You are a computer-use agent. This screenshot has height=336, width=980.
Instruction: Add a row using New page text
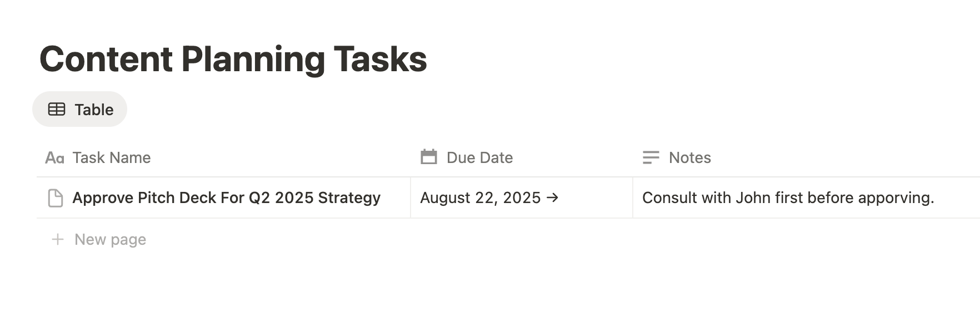(x=110, y=240)
